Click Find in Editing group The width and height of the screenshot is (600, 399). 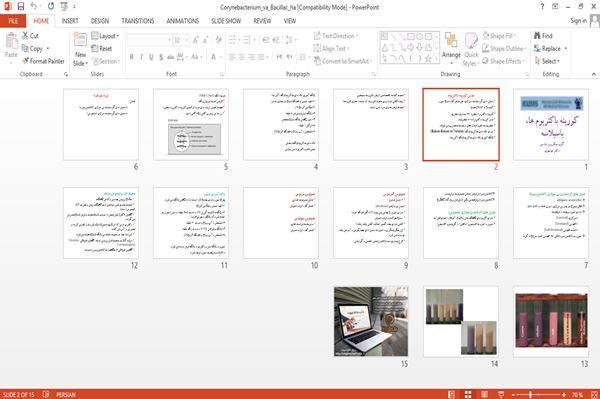[543, 36]
